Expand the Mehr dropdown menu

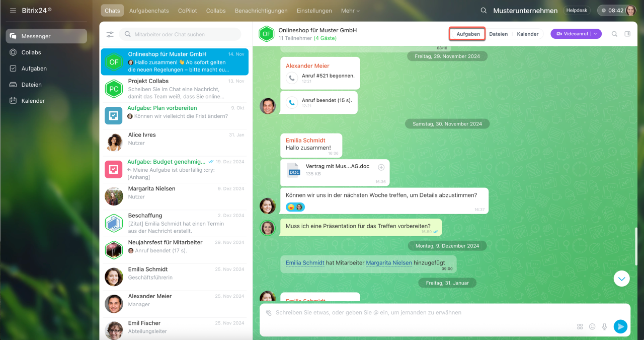click(x=350, y=11)
